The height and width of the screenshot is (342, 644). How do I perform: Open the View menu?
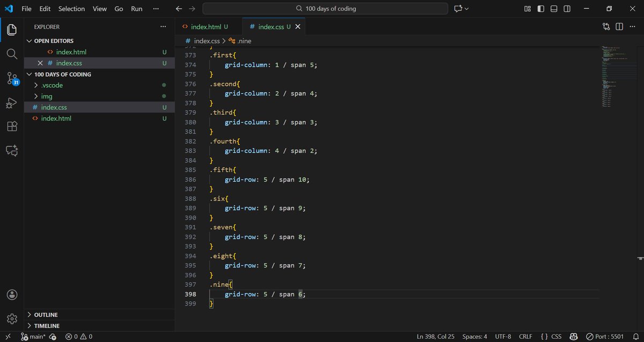pos(99,9)
